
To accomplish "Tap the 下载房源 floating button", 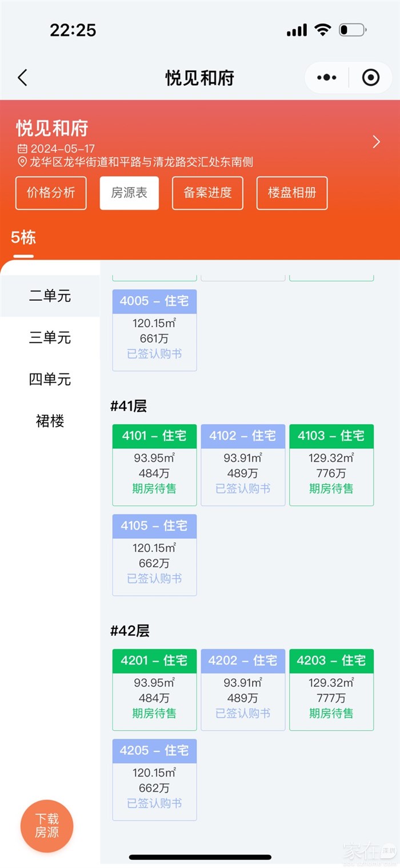I will [47, 826].
